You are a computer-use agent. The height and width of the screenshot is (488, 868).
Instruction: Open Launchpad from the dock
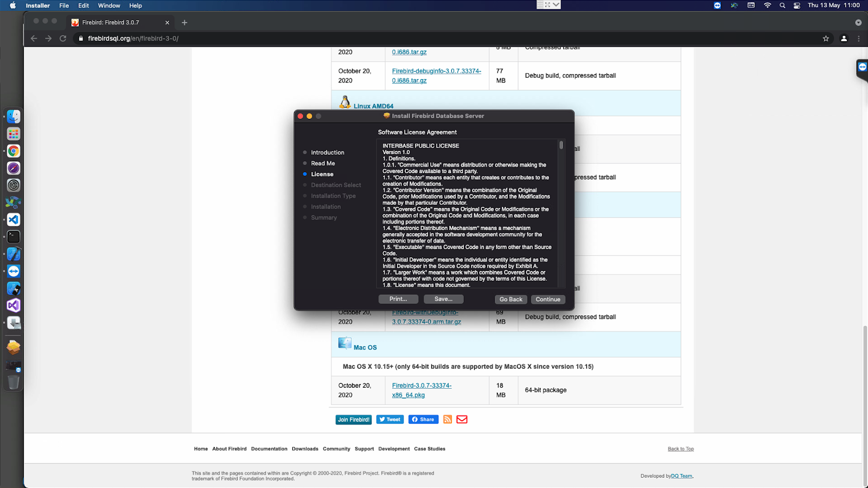coord(14,134)
